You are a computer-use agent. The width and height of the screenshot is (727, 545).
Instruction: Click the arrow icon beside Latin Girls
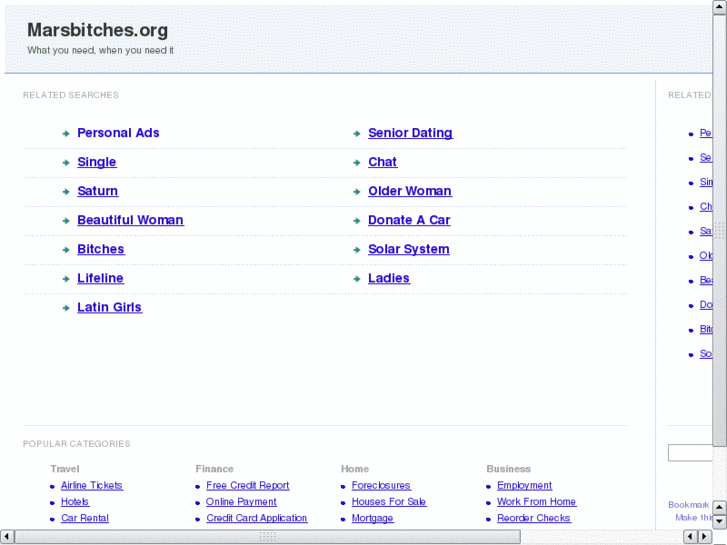click(66, 308)
